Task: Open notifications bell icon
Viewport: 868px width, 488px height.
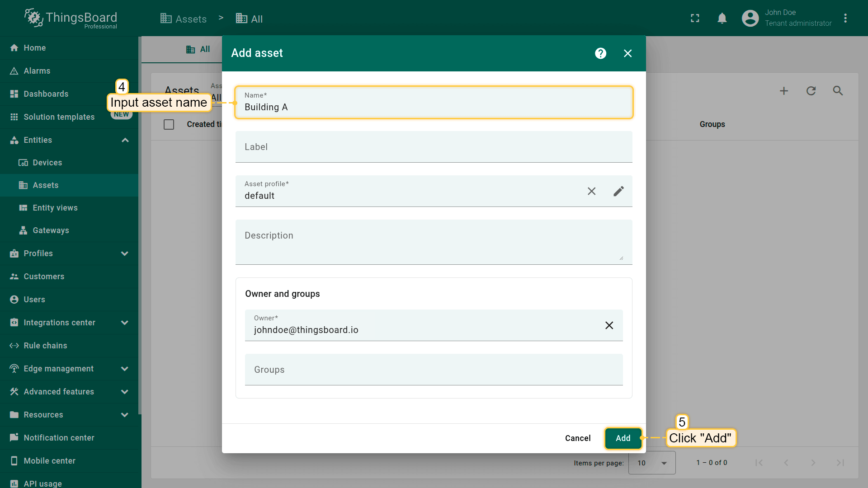Action: click(x=722, y=18)
